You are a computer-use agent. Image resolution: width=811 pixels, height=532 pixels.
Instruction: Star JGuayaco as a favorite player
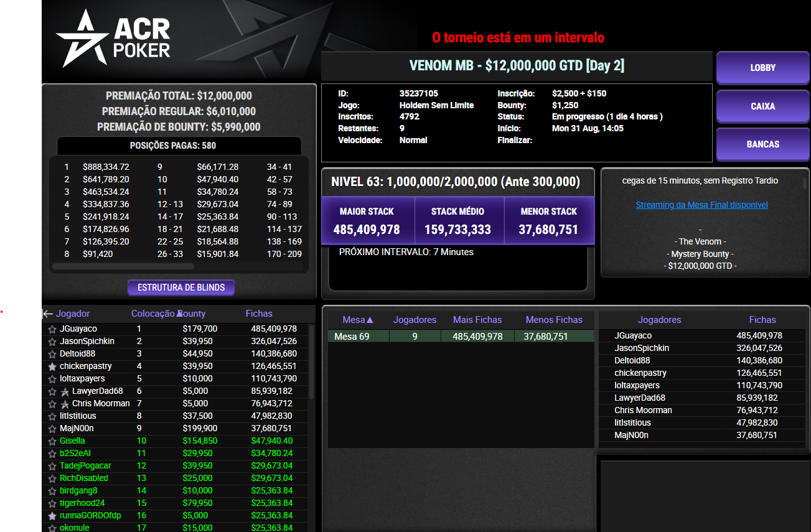(x=52, y=329)
